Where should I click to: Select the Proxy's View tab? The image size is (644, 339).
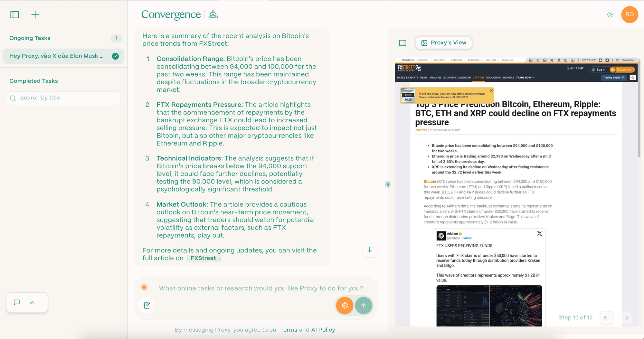click(x=444, y=43)
